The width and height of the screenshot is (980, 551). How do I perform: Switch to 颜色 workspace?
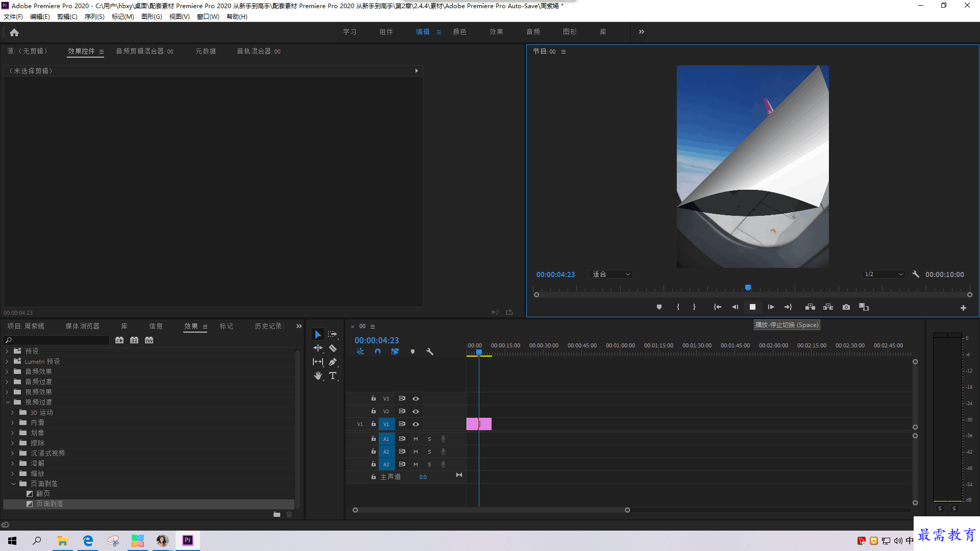[460, 32]
